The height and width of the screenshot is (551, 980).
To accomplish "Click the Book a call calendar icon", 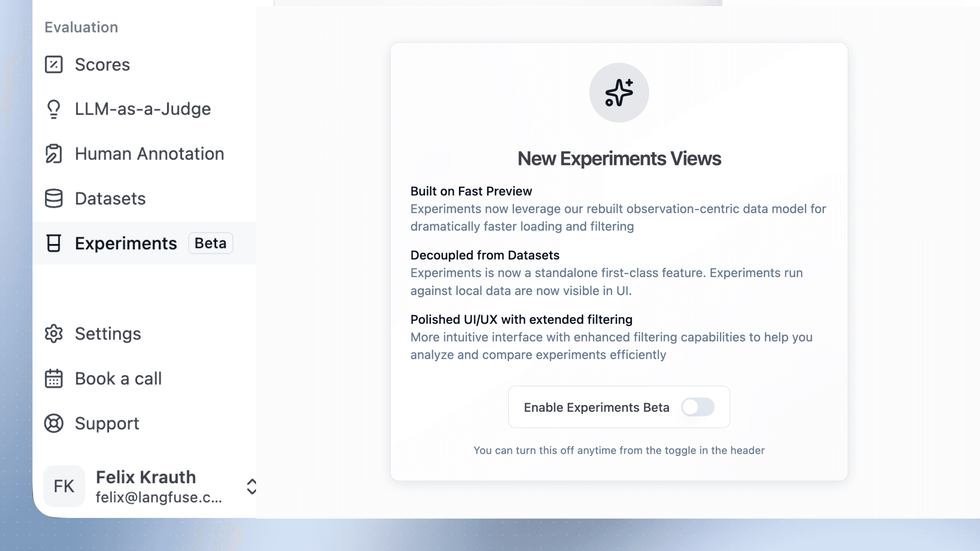I will 53,378.
